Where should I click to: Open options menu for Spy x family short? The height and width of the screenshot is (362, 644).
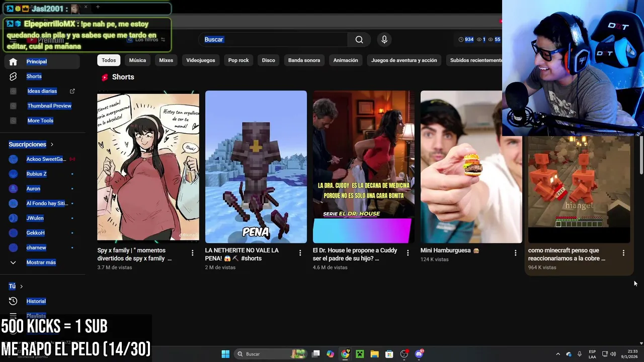point(192,253)
